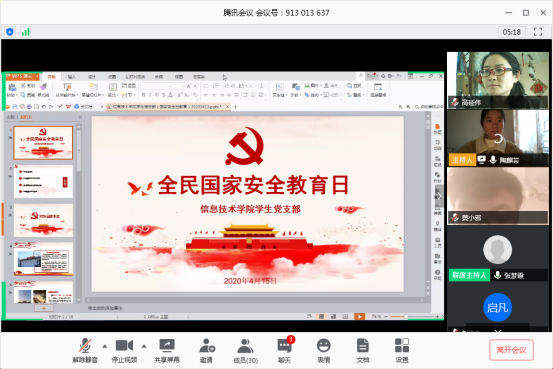
Task: Unmute microphone with 解除静音 icon
Action: pyautogui.click(x=85, y=350)
